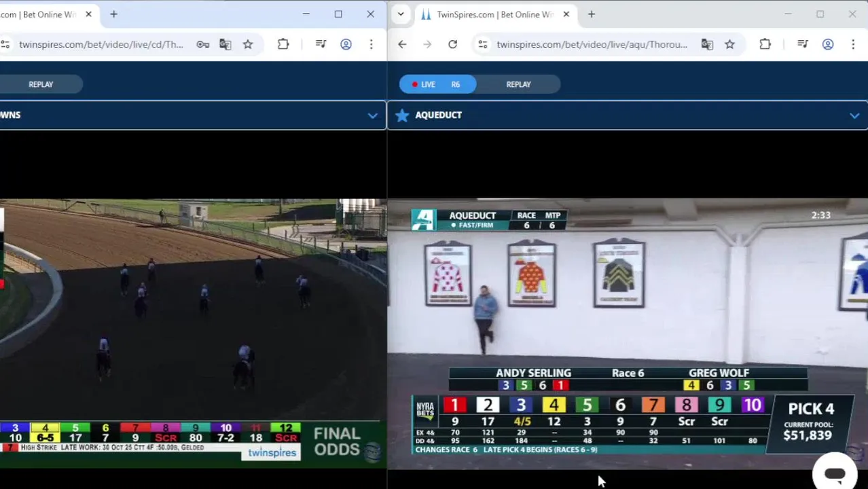Viewport: 868px width, 489px height.
Task: Switch to LIVE R6 video mode
Action: click(x=437, y=84)
